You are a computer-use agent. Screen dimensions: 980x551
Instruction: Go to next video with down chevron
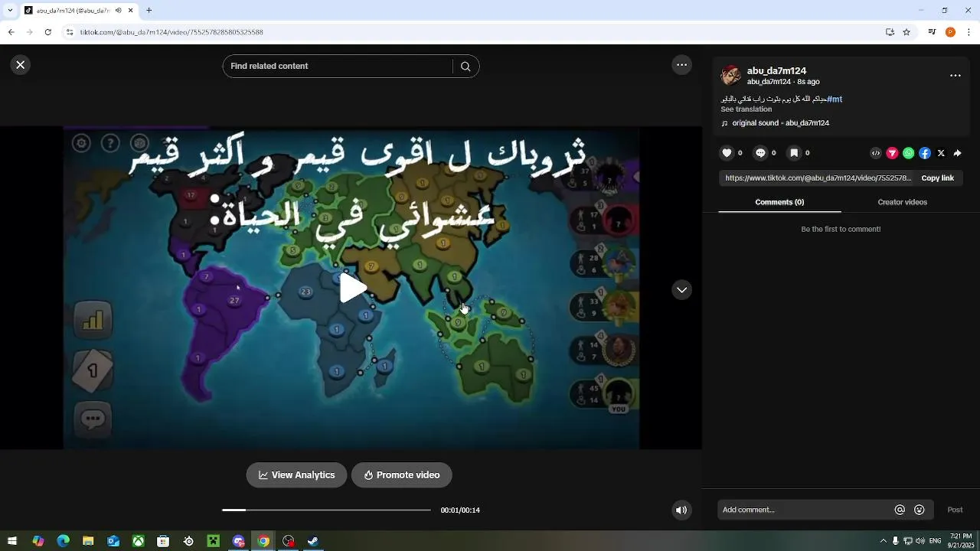tap(682, 290)
